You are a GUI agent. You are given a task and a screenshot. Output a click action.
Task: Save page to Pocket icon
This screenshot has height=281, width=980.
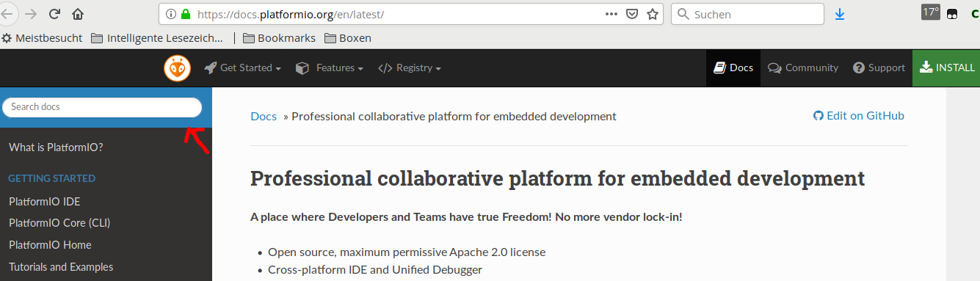632,14
